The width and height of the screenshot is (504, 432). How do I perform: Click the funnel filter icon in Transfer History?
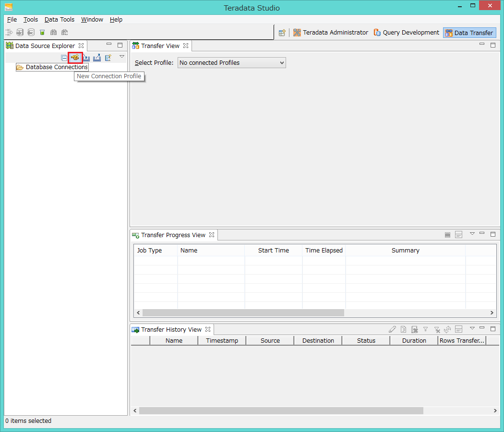(426, 329)
